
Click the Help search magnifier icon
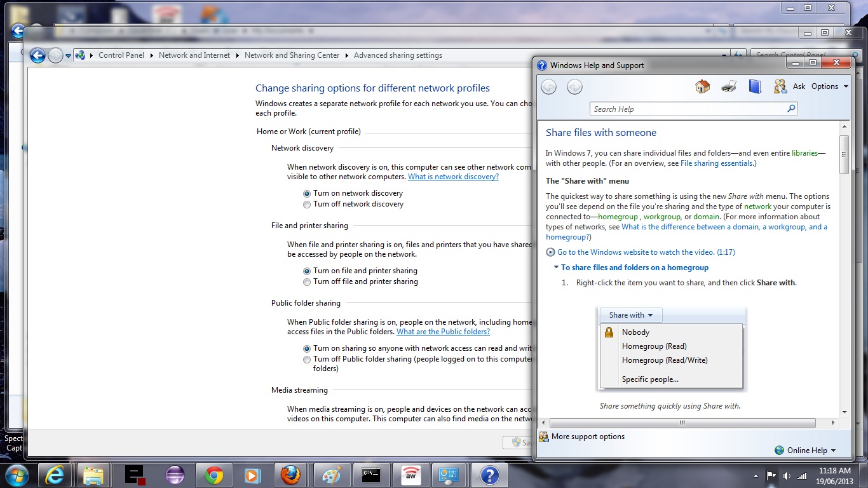pos(791,109)
